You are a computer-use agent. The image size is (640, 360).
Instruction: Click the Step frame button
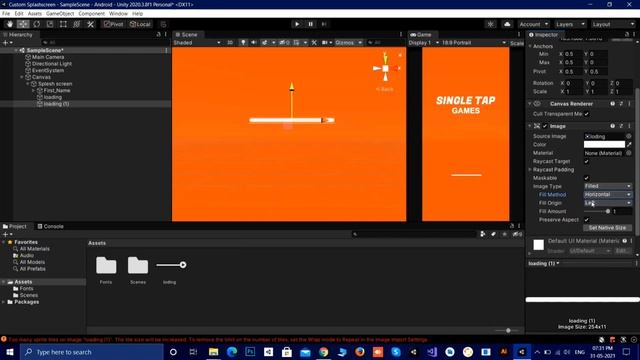click(324, 24)
